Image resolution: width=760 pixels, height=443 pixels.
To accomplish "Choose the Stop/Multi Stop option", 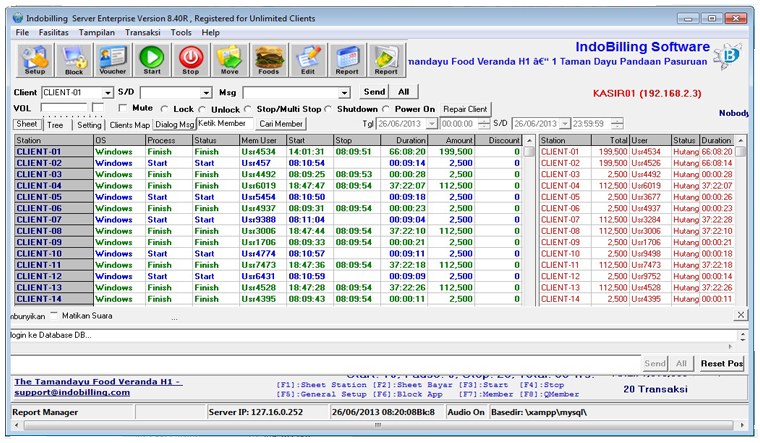I will coord(248,109).
